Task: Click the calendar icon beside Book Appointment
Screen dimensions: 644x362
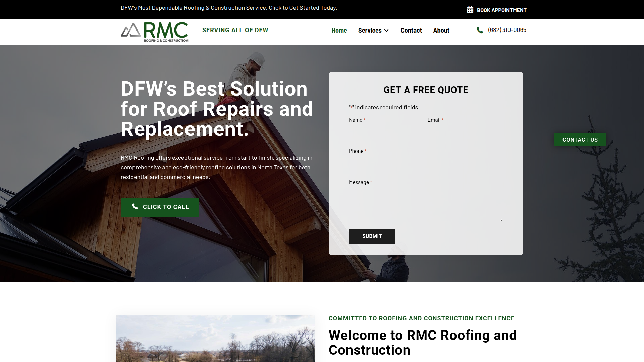Action: tap(470, 10)
